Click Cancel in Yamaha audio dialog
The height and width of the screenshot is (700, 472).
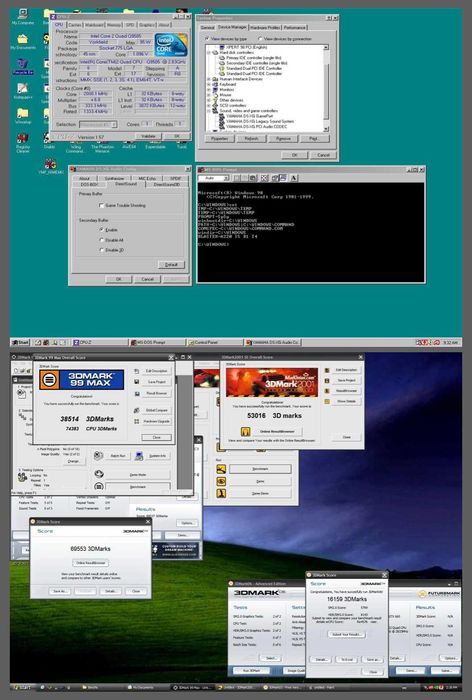click(147, 279)
